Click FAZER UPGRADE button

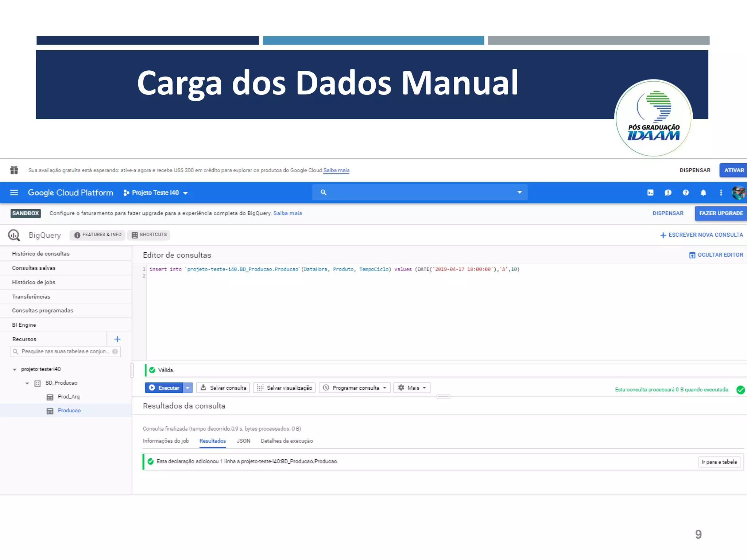721,213
